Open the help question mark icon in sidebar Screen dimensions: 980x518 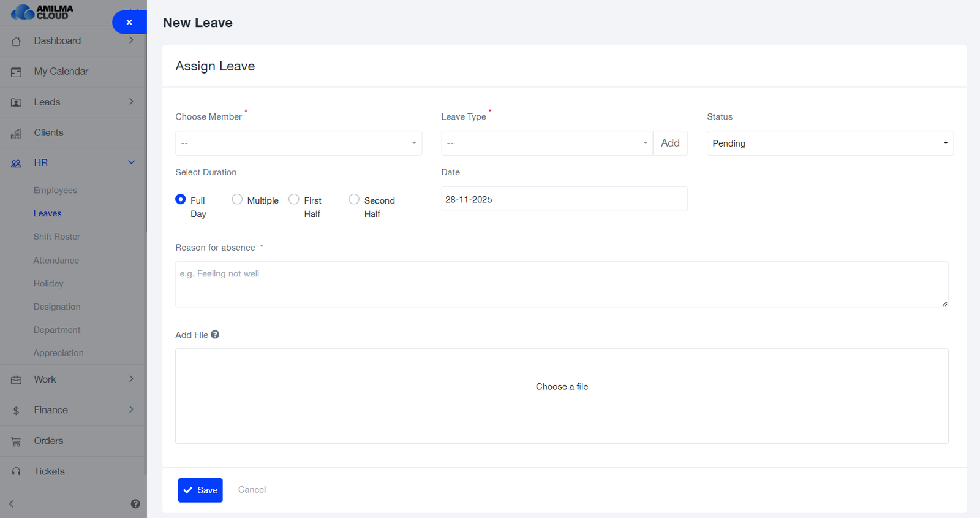135,504
